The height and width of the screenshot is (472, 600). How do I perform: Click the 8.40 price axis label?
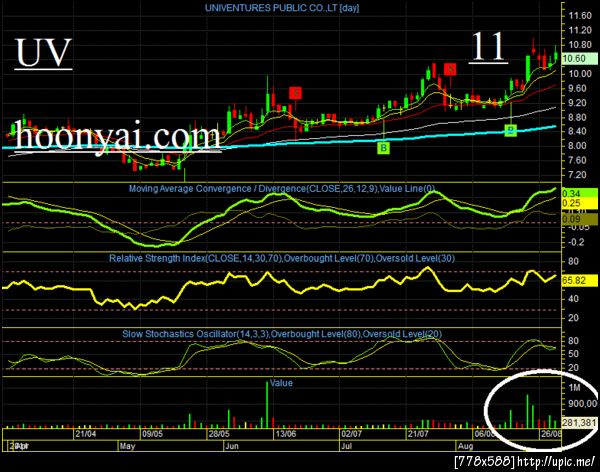pos(578,131)
